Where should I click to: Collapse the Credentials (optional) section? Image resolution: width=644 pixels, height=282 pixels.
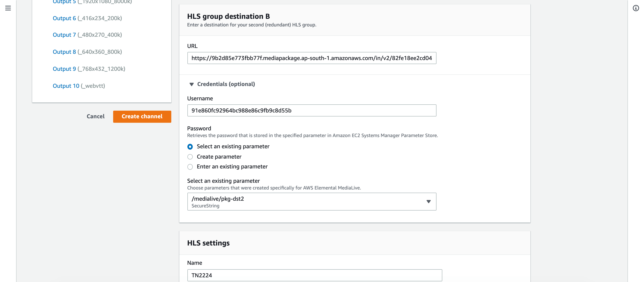click(x=191, y=84)
